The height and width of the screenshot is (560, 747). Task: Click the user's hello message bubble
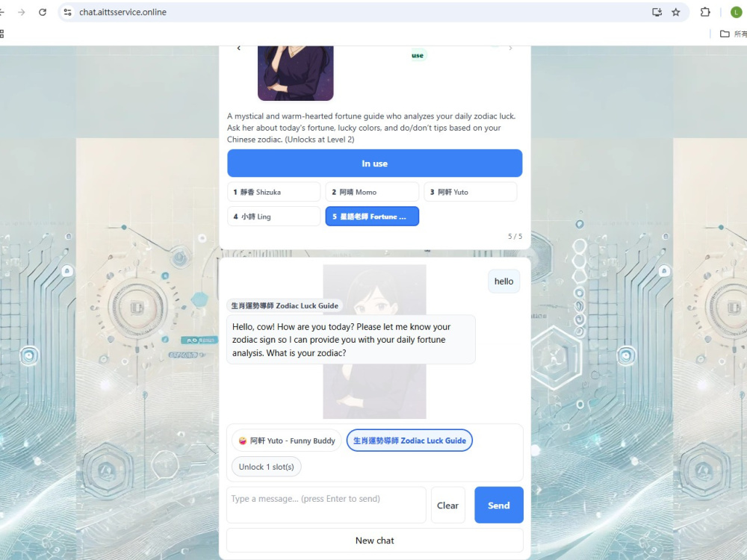coord(503,281)
